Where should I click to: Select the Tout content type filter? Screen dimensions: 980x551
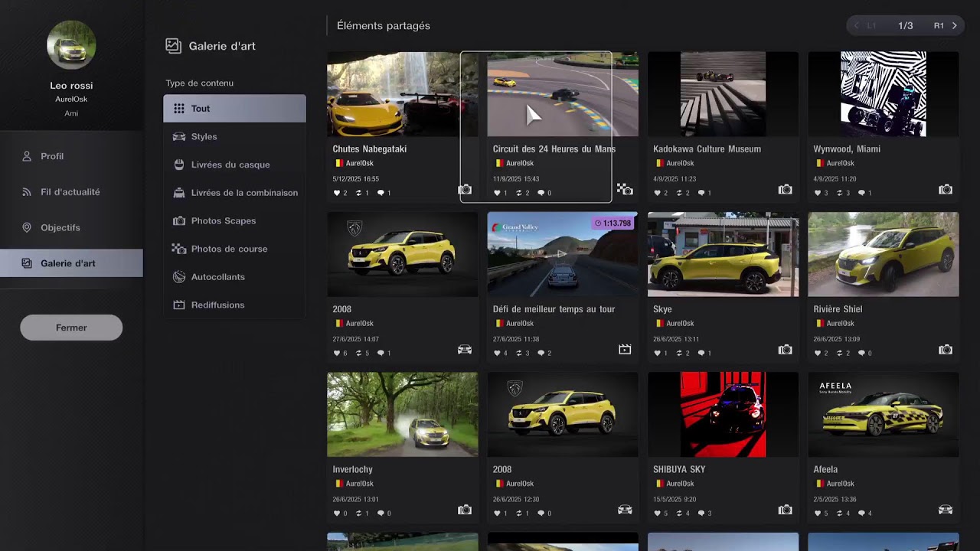pyautogui.click(x=234, y=109)
